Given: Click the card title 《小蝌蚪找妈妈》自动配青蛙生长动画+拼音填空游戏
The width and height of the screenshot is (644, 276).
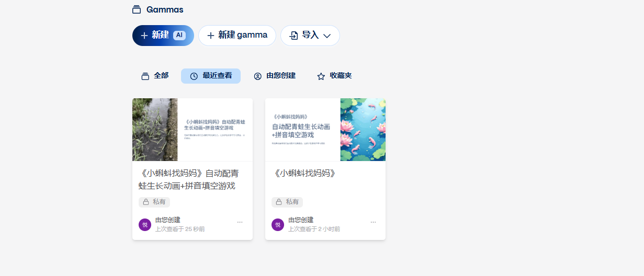Looking at the screenshot, I should pyautogui.click(x=188, y=179).
